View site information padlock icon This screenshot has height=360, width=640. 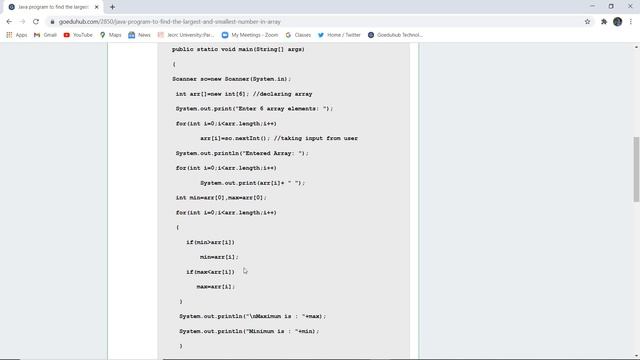click(x=52, y=22)
